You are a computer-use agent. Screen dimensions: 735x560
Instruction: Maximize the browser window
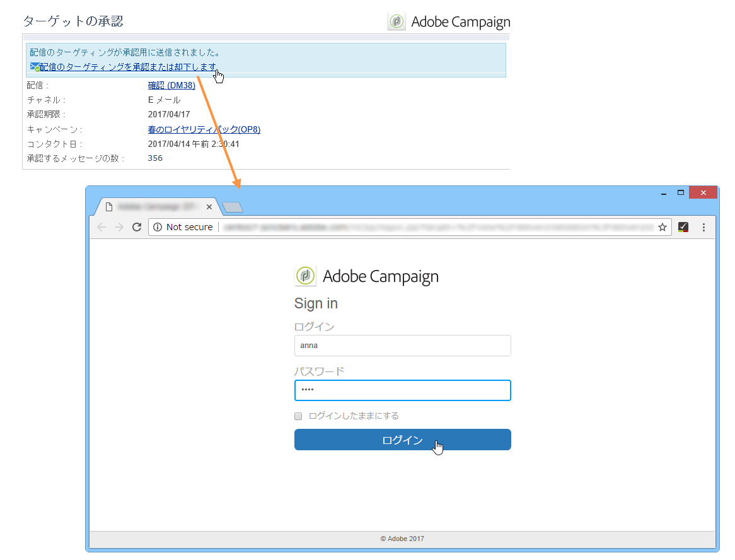(x=681, y=193)
